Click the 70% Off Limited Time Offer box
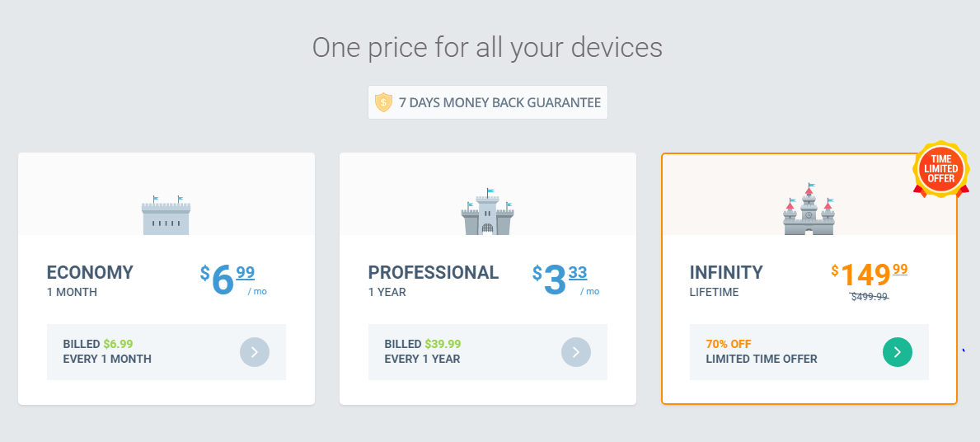Viewport: 980px width, 442px height. click(x=809, y=352)
